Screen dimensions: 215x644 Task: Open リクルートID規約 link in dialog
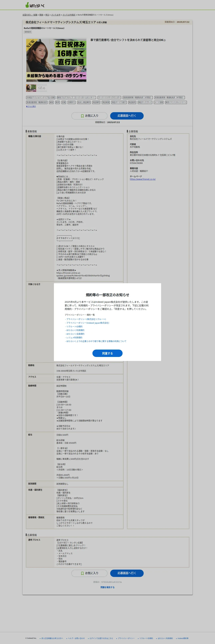[x=74, y=327]
